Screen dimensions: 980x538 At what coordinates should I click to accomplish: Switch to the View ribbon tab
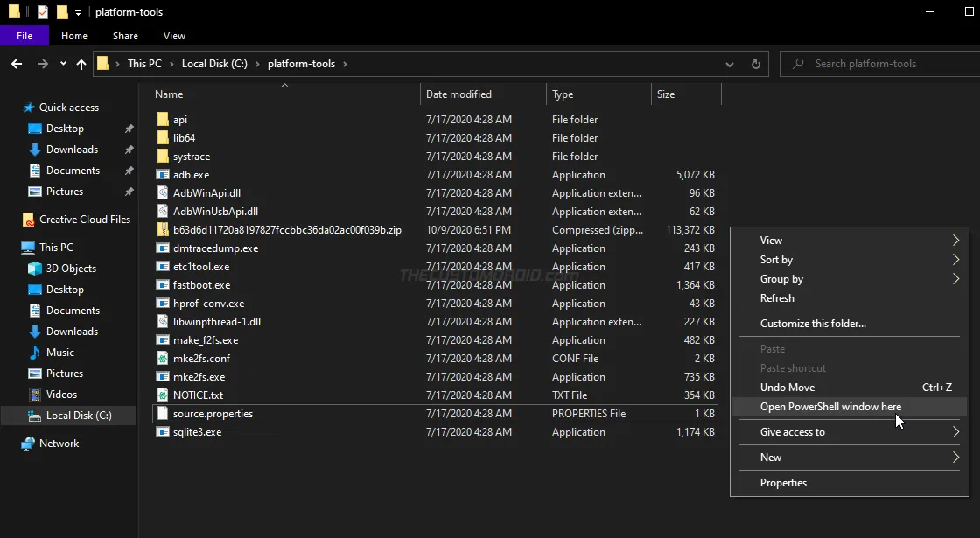[173, 36]
